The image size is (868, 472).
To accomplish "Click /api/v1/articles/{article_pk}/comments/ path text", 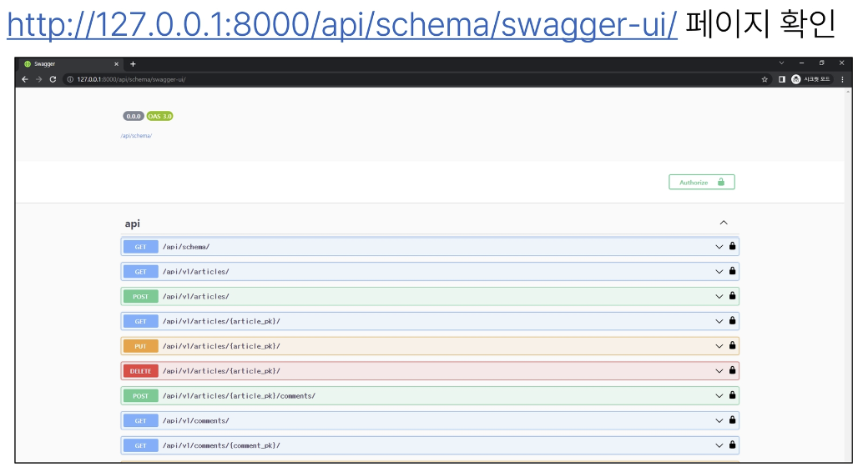I will 240,396.
